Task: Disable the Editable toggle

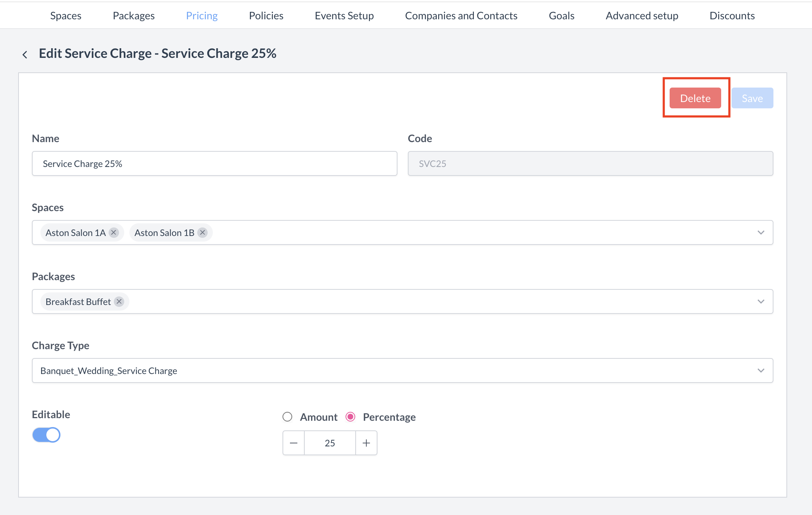Action: 46,434
